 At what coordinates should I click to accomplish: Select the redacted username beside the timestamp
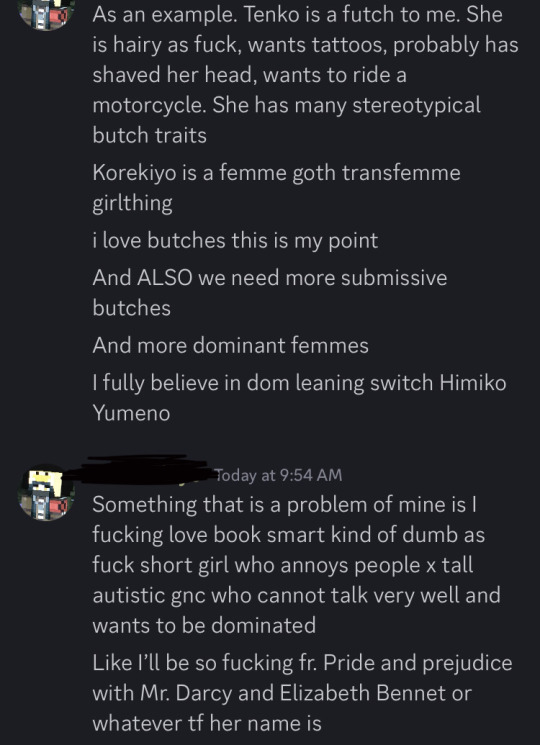(142, 469)
